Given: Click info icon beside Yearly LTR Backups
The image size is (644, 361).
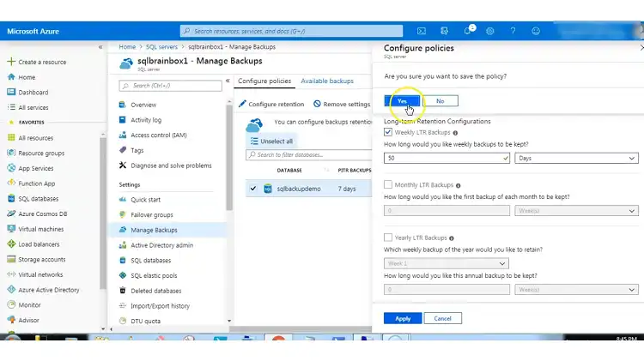Looking at the screenshot, I should click(452, 238).
